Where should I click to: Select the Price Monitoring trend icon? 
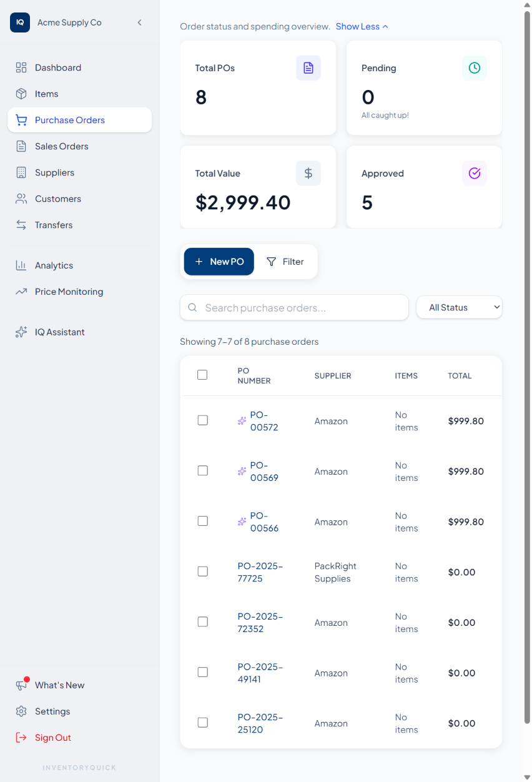coord(21,291)
